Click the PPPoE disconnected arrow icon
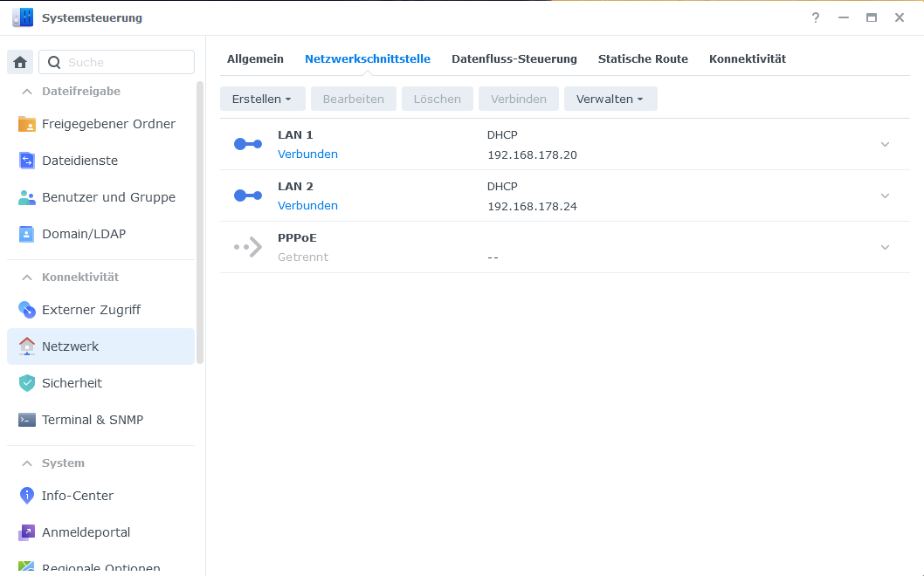924x576 pixels. click(248, 247)
